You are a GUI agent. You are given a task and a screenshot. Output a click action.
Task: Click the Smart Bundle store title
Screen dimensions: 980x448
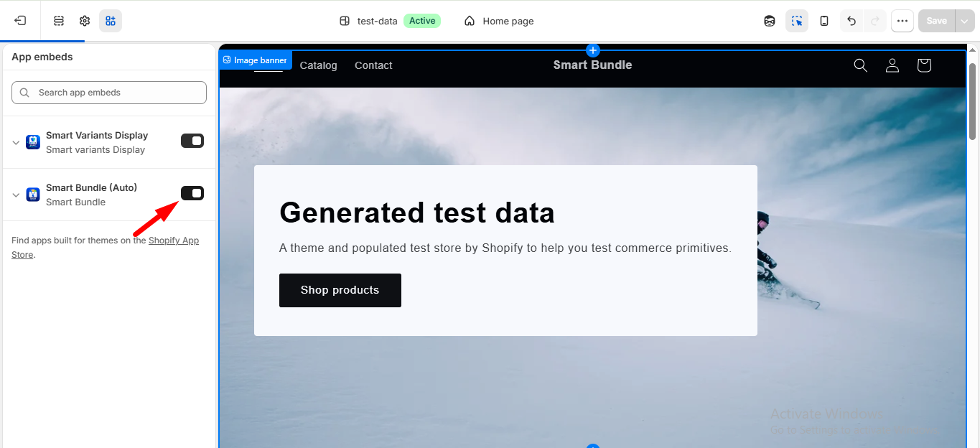coord(592,65)
